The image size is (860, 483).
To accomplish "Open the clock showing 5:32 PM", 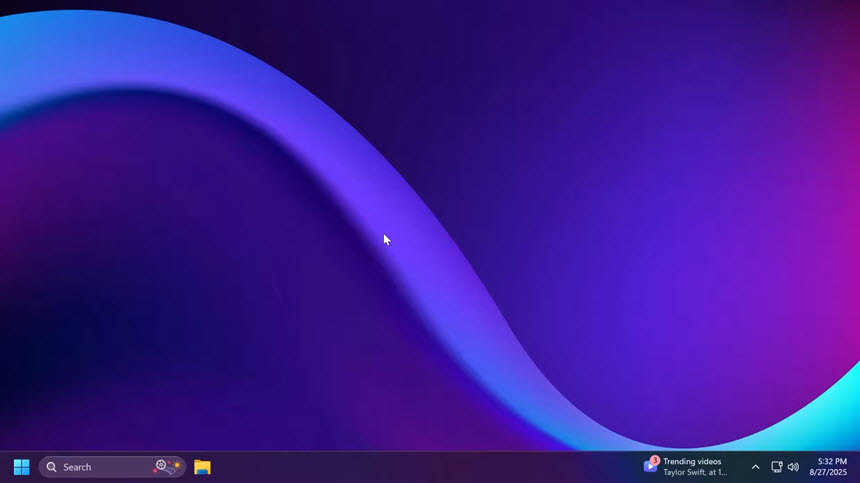I will point(828,467).
